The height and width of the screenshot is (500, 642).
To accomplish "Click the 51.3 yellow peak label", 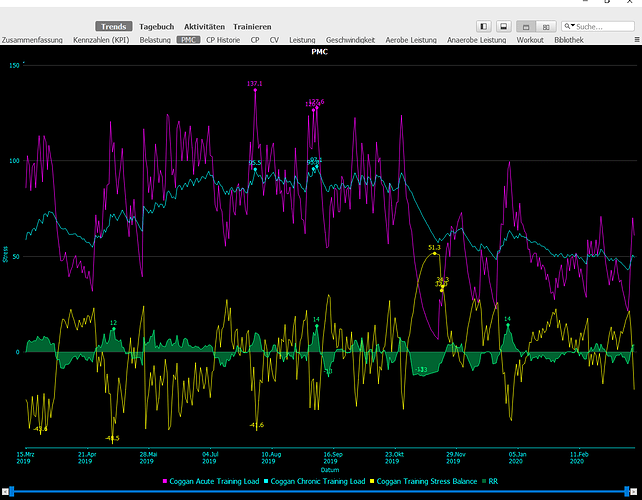I will (x=434, y=247).
